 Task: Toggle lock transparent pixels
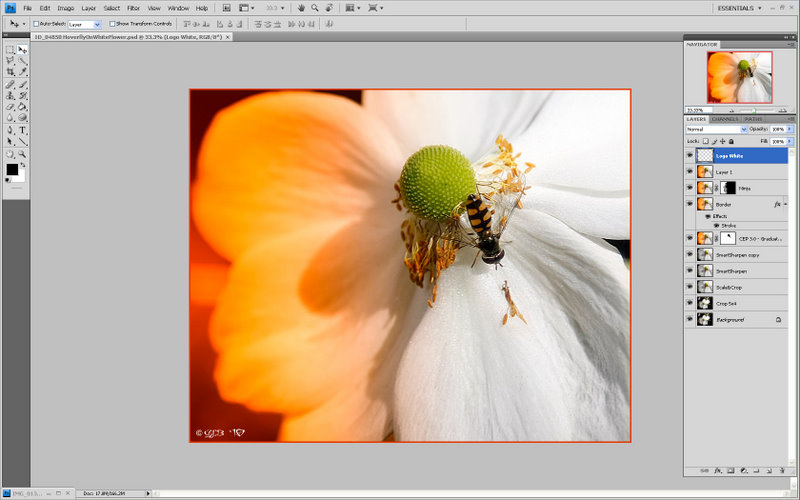click(x=706, y=141)
